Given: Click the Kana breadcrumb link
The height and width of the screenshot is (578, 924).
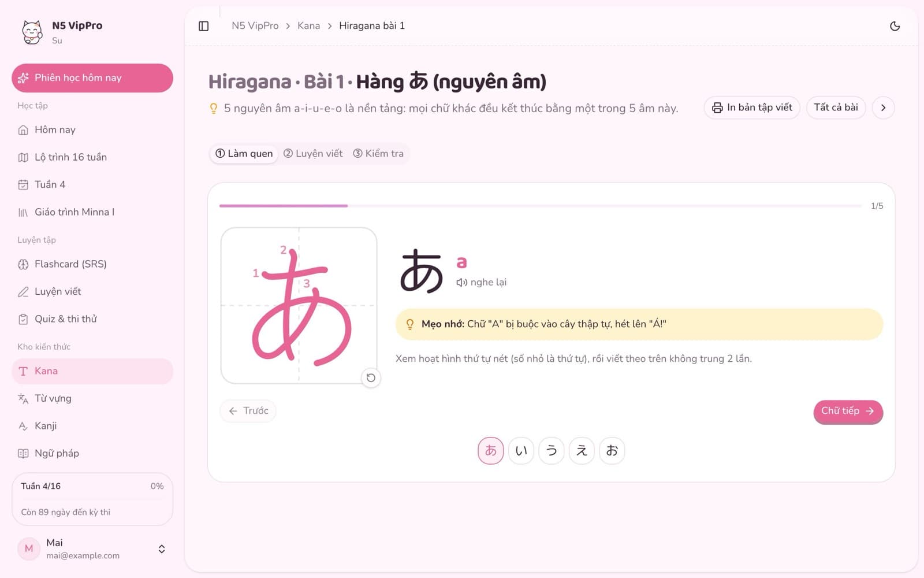Looking at the screenshot, I should coord(308,26).
